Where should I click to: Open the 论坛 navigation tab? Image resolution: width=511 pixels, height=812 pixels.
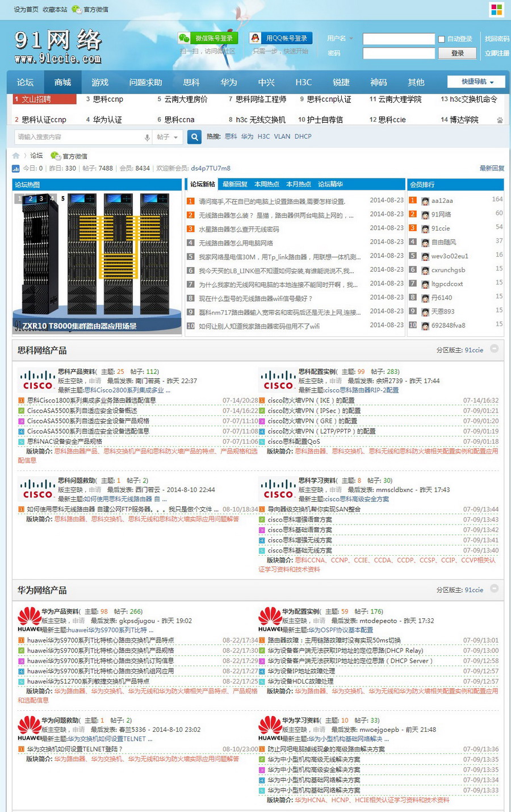(25, 82)
